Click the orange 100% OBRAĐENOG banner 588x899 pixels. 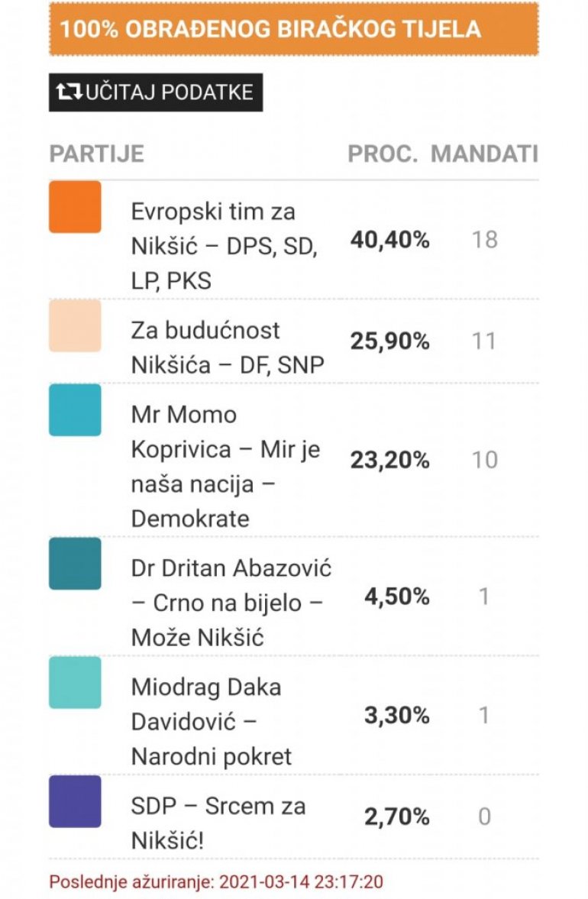293,29
